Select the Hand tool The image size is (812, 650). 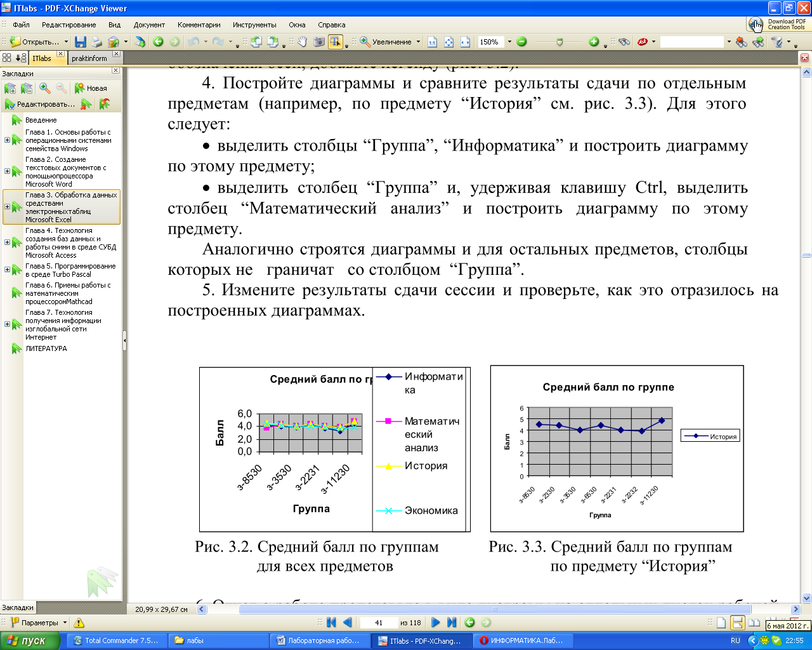click(x=303, y=42)
